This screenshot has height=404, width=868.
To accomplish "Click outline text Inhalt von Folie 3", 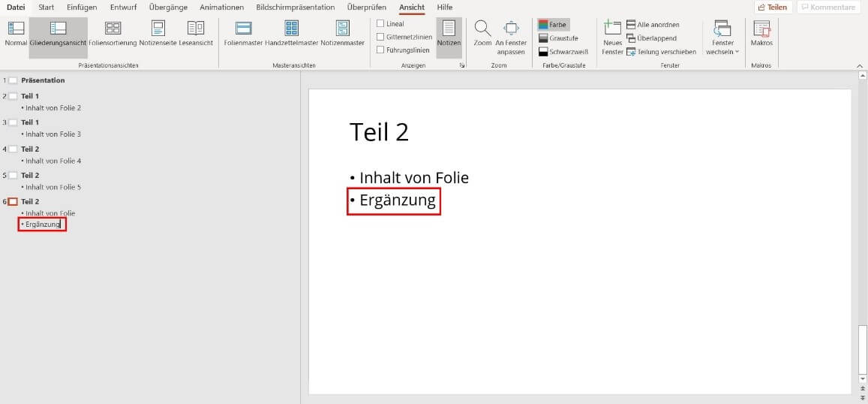I will 53,134.
